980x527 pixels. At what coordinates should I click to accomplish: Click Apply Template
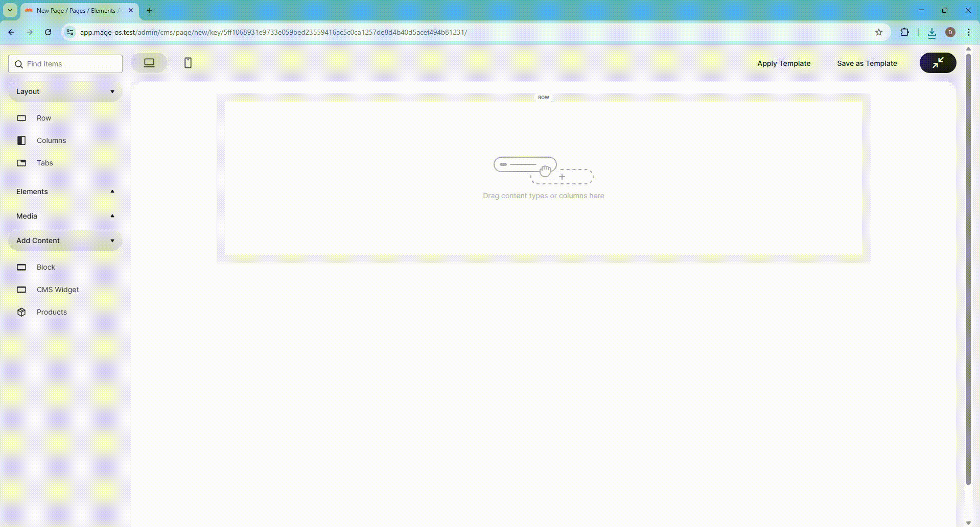point(783,63)
